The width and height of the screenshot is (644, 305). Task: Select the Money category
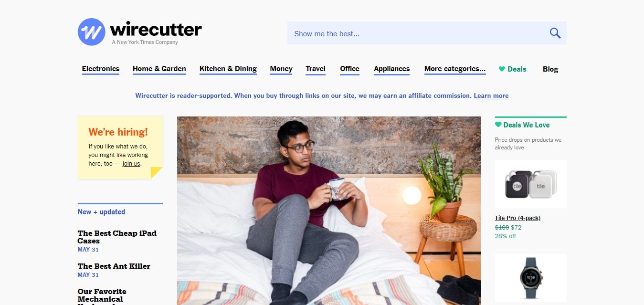click(281, 69)
